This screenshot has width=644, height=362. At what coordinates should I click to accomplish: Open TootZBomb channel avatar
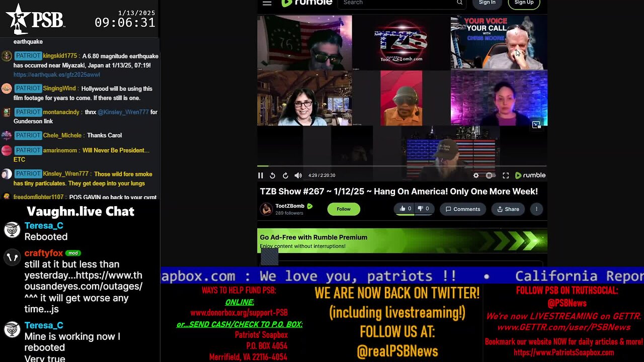[266, 209]
